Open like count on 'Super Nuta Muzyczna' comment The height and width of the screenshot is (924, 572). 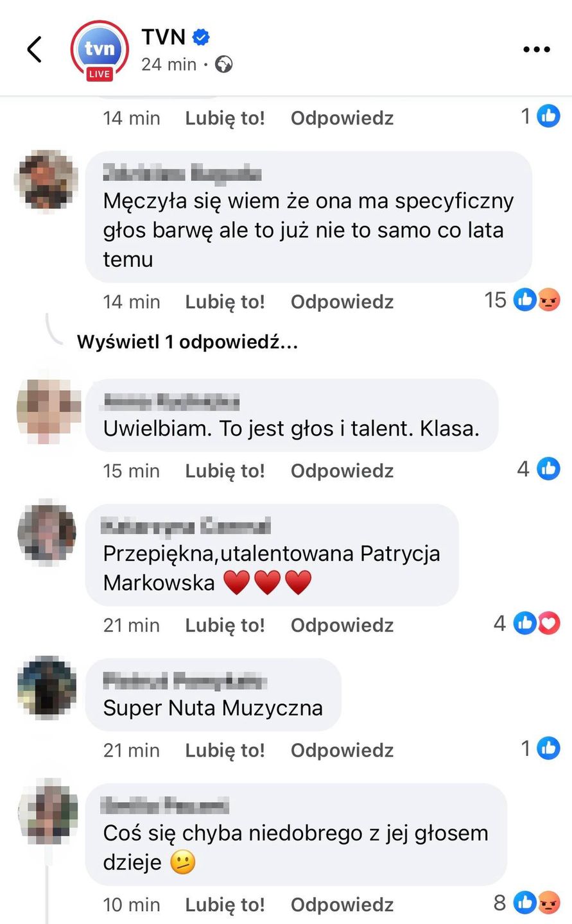(541, 748)
